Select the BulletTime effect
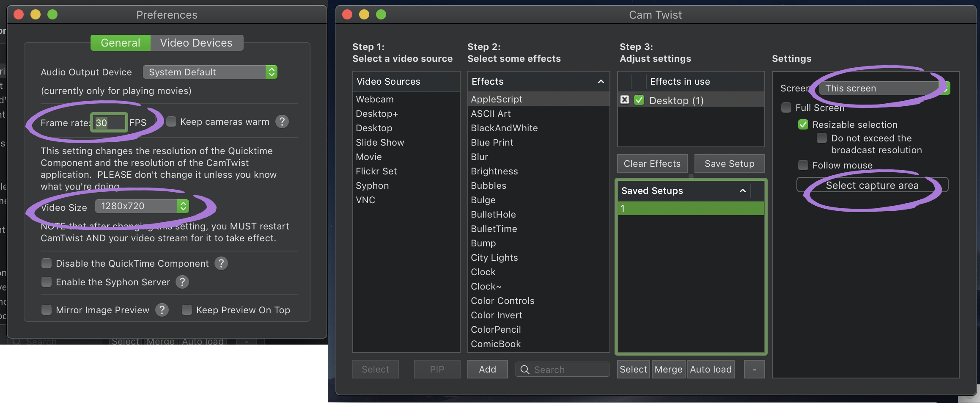The width and height of the screenshot is (980, 403). (538, 229)
